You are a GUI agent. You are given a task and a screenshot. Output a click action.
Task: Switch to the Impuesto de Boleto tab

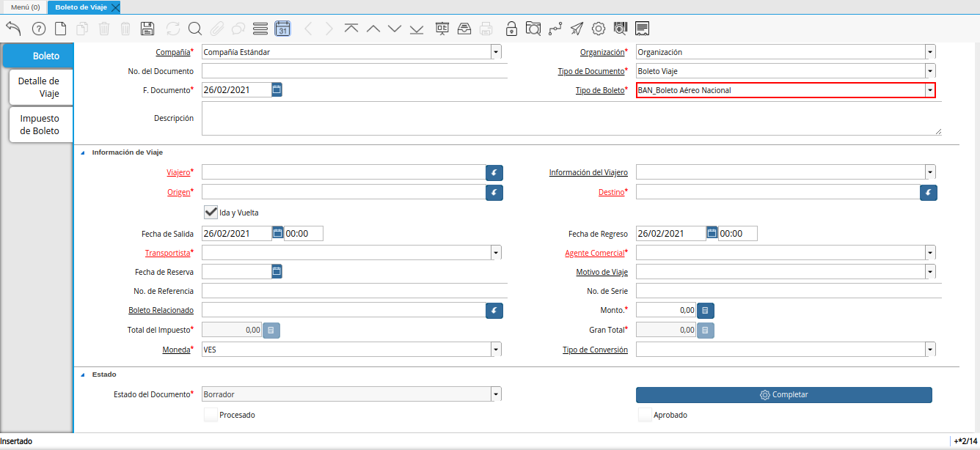(x=40, y=125)
